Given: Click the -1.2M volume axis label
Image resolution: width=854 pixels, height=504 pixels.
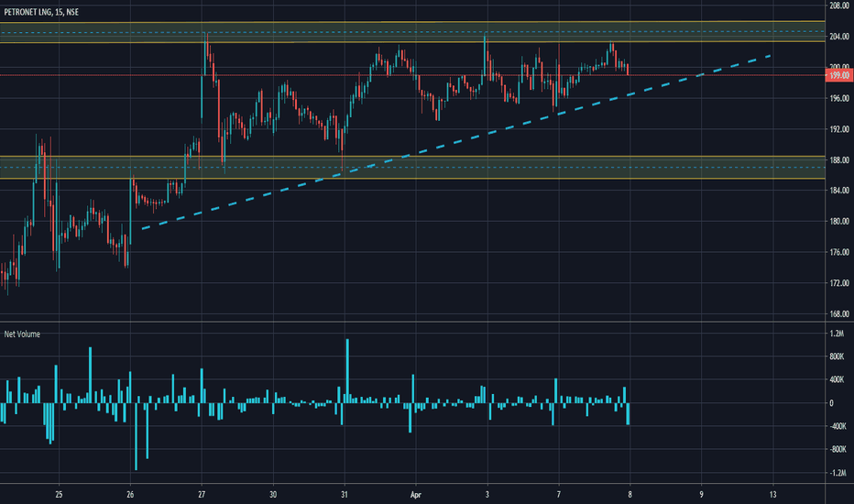Looking at the screenshot, I should tap(838, 473).
